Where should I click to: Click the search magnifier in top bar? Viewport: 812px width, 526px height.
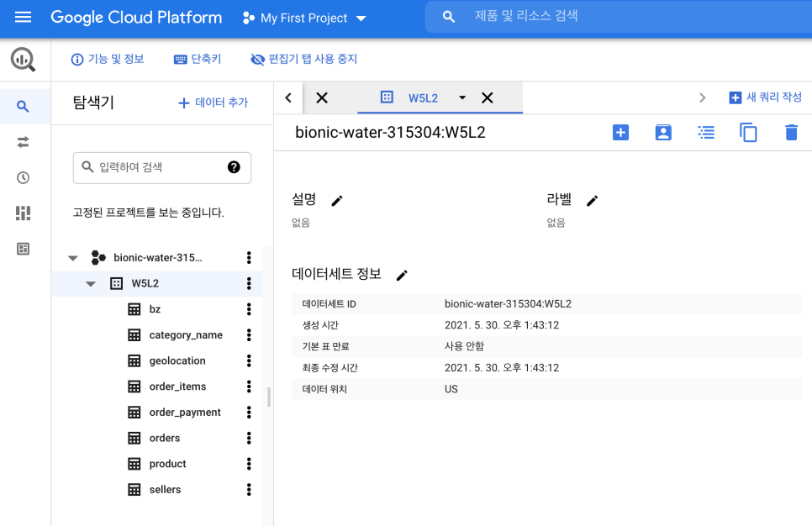tap(449, 17)
